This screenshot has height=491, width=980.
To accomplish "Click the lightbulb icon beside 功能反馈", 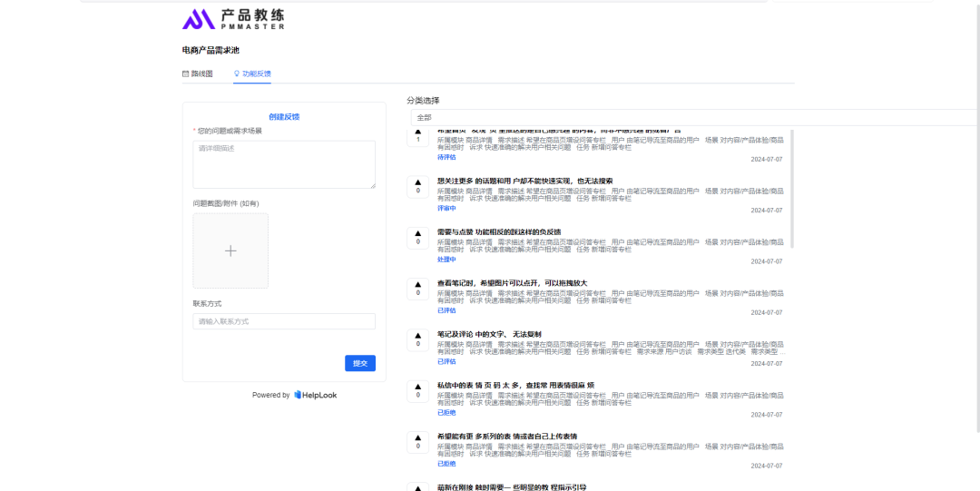I will pos(237,74).
